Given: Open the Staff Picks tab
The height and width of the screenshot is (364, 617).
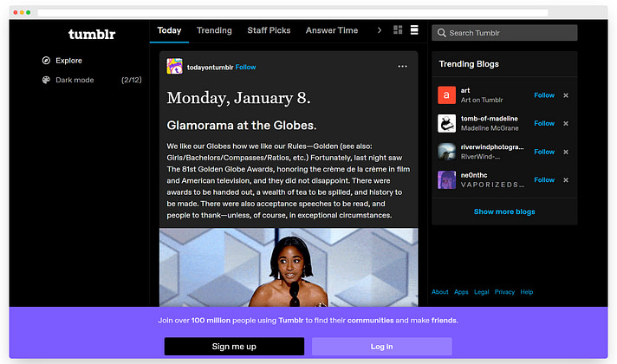Looking at the screenshot, I should (269, 30).
